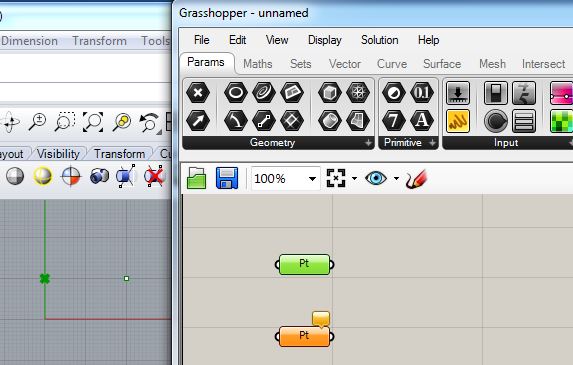The width and height of the screenshot is (573, 365).
Task: Select the Point parameter icon
Action: point(198,92)
